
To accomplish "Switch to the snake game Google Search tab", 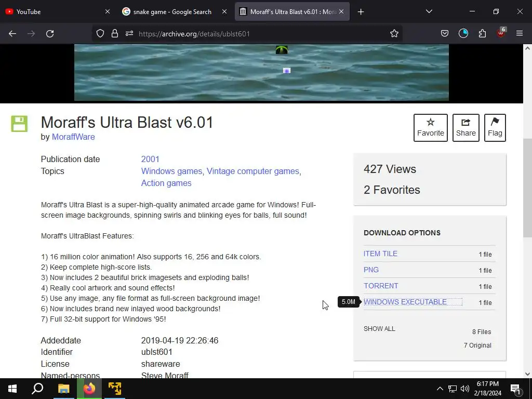I will point(175,11).
